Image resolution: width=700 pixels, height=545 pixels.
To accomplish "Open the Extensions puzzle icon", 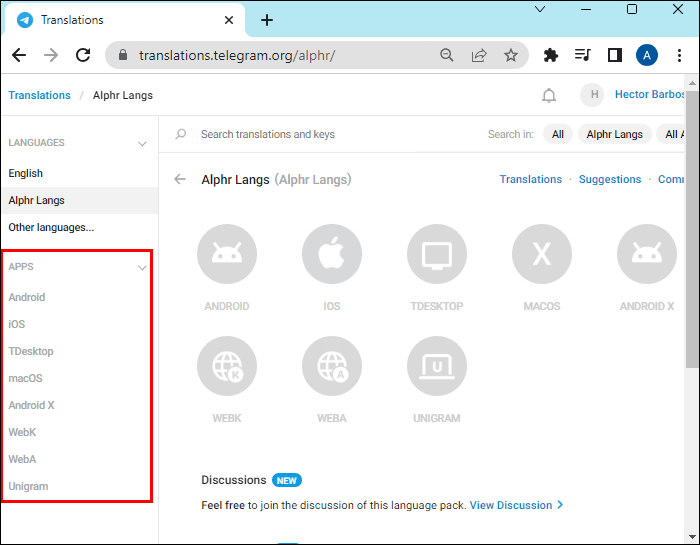I will (550, 55).
